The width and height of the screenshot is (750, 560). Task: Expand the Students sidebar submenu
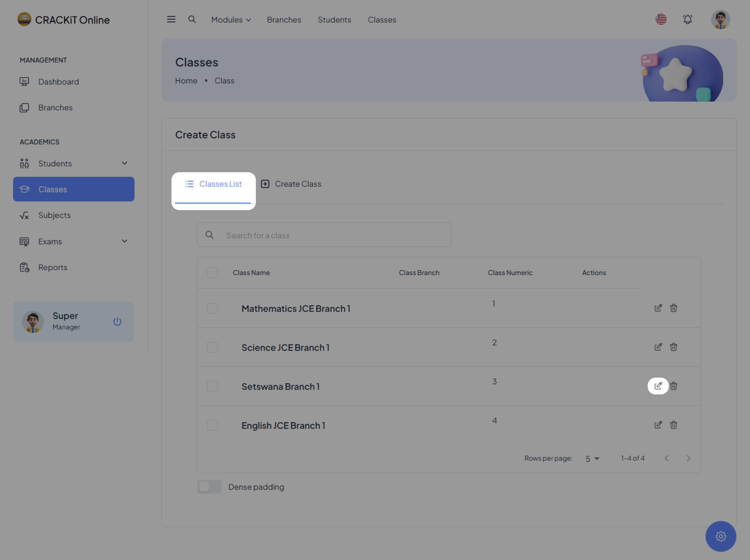click(124, 163)
